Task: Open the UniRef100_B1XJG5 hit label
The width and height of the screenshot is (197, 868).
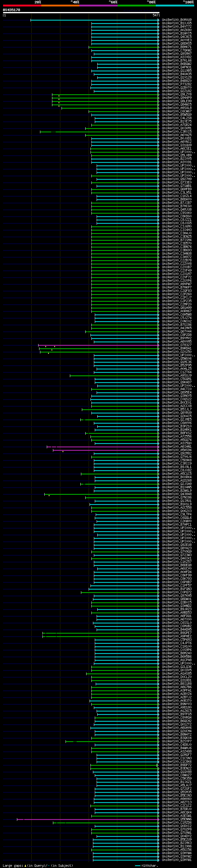Action: (177, 23)
